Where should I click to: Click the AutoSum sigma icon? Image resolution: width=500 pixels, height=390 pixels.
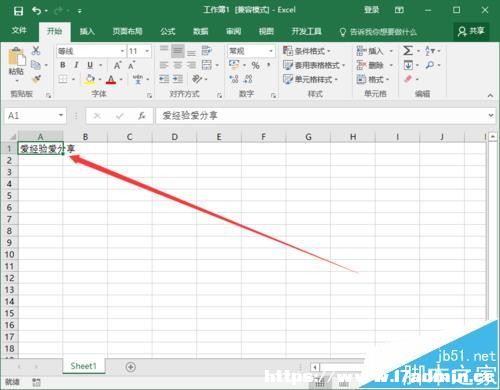(x=408, y=51)
